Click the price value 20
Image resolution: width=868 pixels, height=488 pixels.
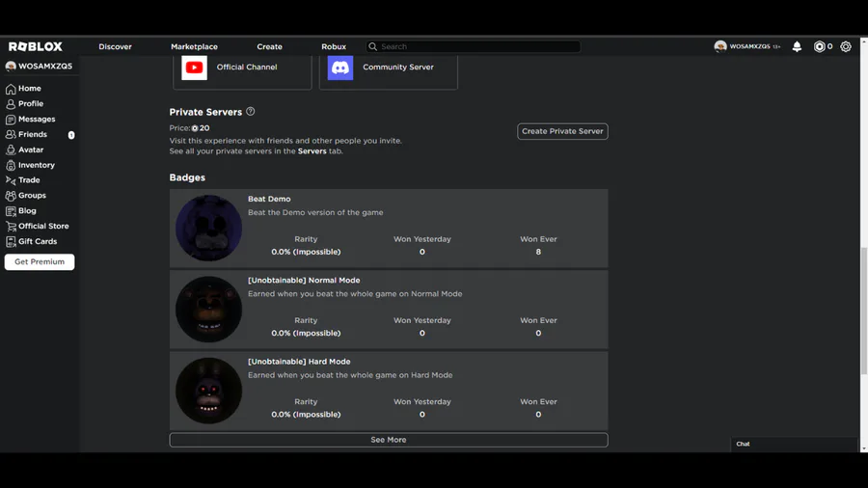point(204,128)
